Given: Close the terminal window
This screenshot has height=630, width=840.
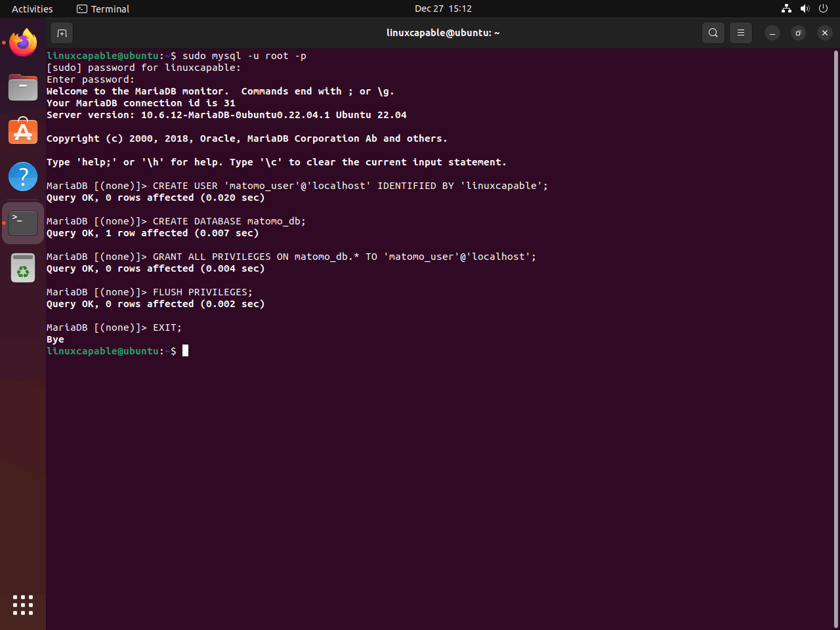Looking at the screenshot, I should click(x=825, y=33).
